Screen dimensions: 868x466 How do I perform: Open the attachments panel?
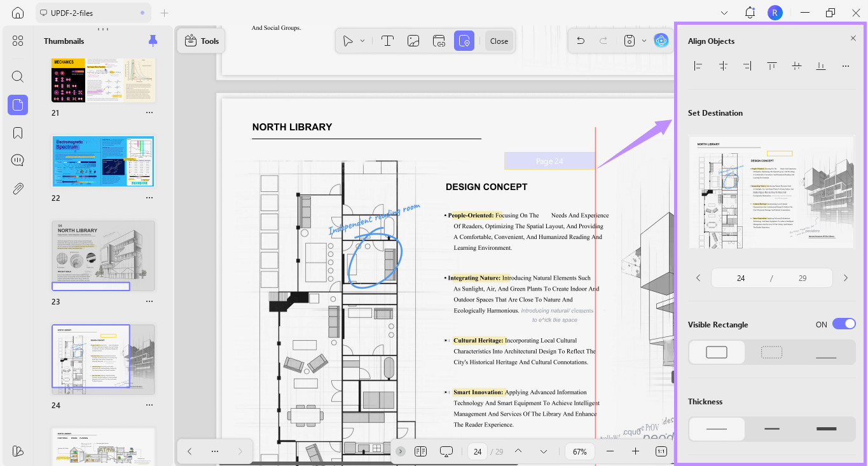coord(18,188)
